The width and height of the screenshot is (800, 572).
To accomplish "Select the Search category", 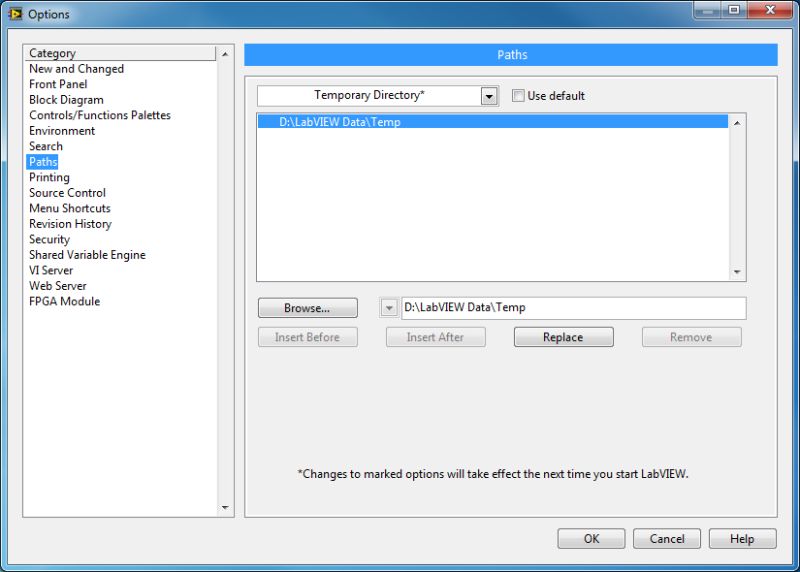I will [46, 146].
